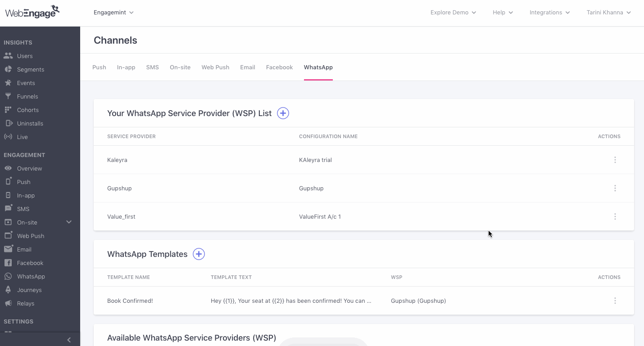
Task: Open Relays in the sidebar
Action: tap(26, 303)
